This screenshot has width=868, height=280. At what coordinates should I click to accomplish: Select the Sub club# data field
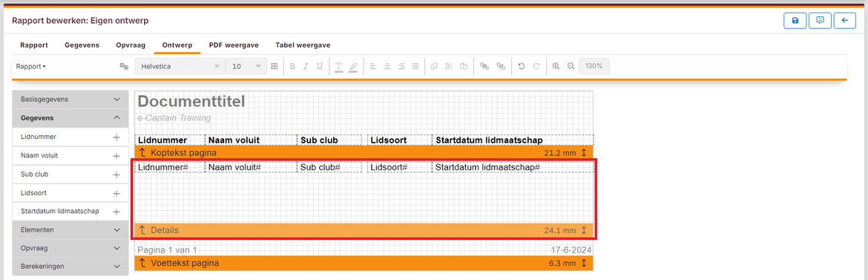coord(330,167)
